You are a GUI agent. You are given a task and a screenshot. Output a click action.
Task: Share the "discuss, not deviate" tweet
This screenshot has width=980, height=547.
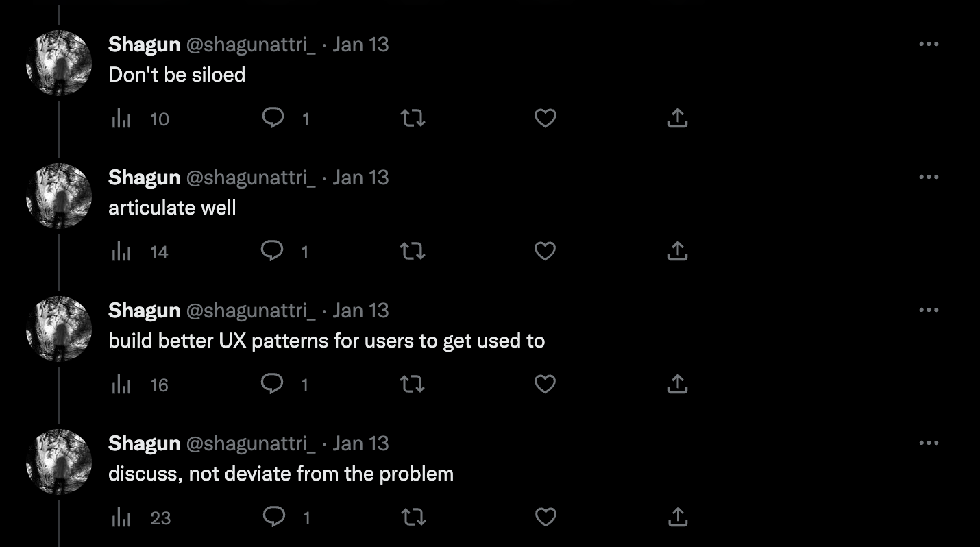pyautogui.click(x=678, y=518)
